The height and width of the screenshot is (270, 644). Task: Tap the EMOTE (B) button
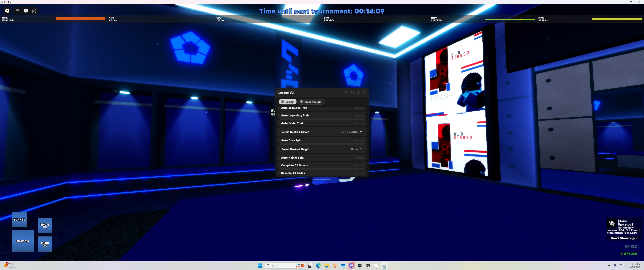point(45,226)
